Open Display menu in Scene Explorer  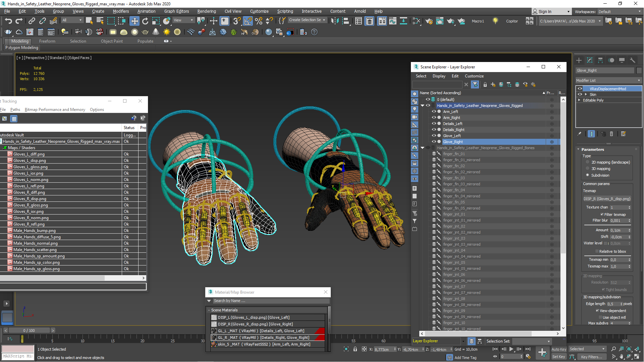[x=439, y=76]
